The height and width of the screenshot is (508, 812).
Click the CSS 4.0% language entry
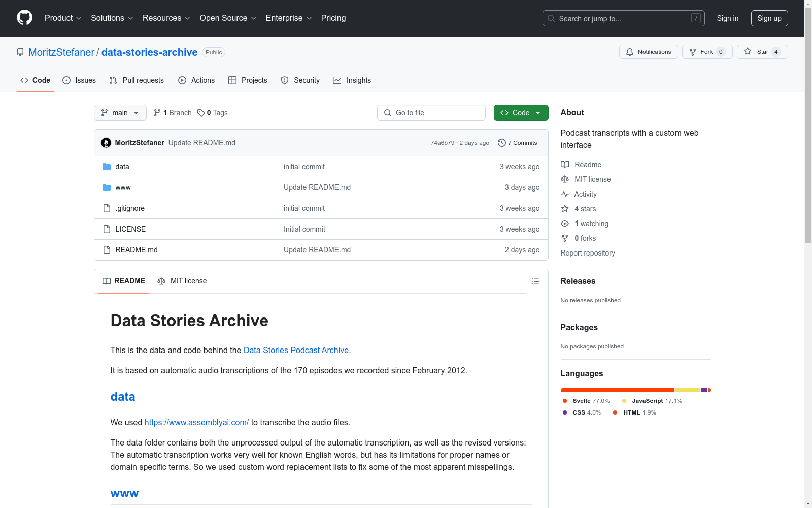(582, 412)
